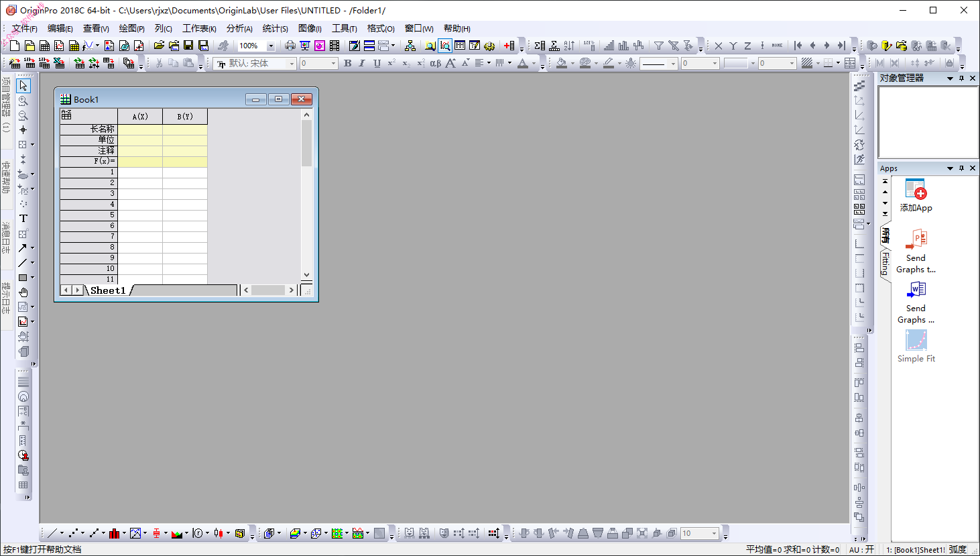
Task: Click Book1 vertical scrollbar down arrow
Action: 307,275
